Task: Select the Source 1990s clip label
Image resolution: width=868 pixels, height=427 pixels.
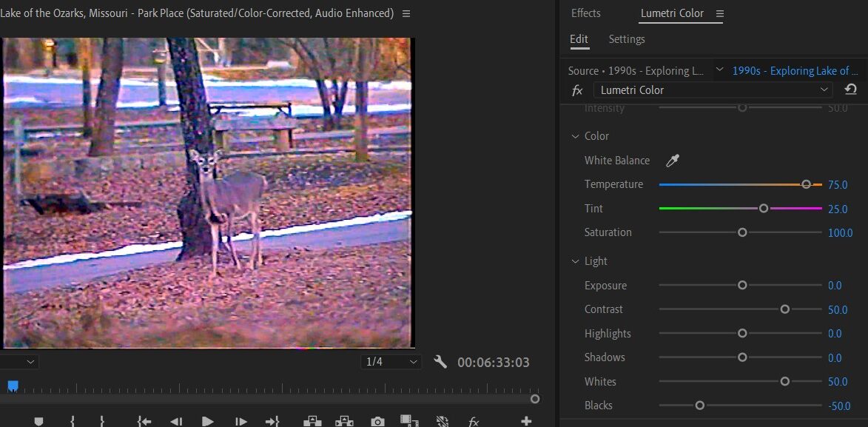Action: (x=636, y=71)
